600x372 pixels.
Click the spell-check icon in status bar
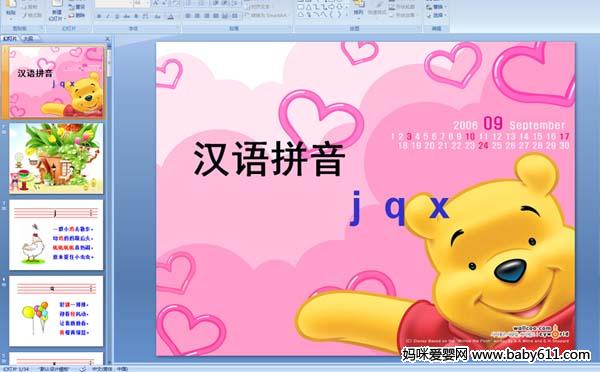point(83,369)
